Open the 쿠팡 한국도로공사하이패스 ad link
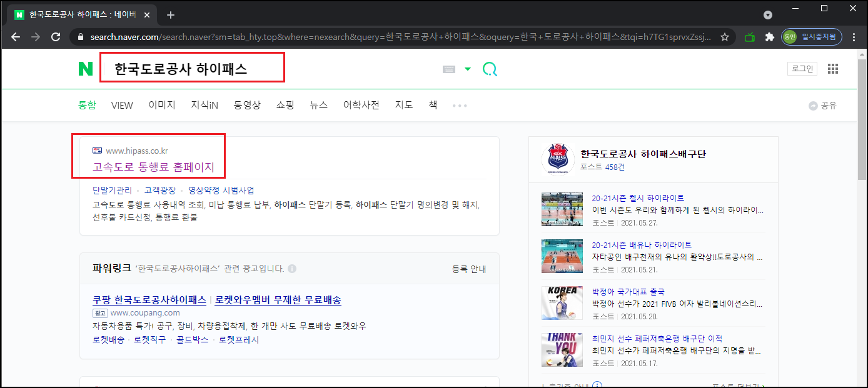This screenshot has height=388, width=868. coord(149,300)
